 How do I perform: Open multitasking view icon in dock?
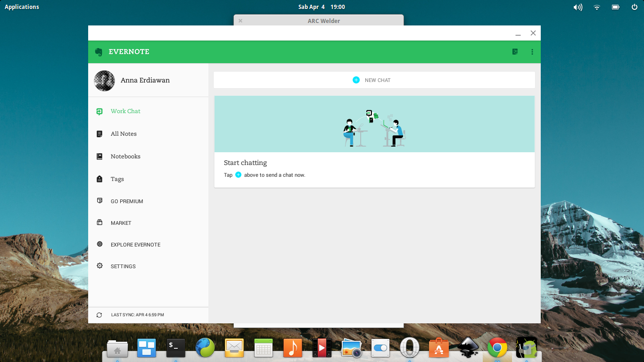tap(147, 348)
